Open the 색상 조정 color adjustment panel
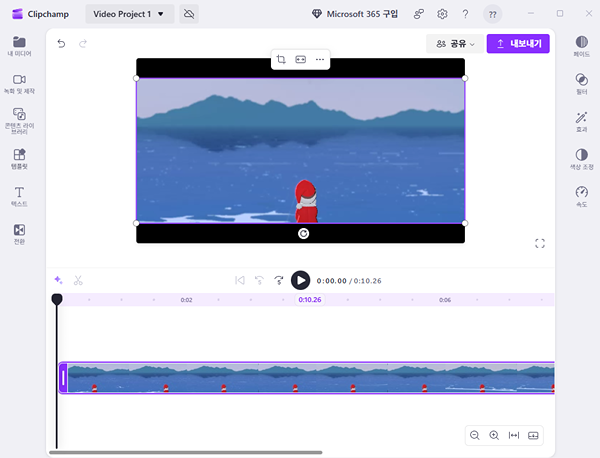The image size is (600, 458). [x=581, y=158]
